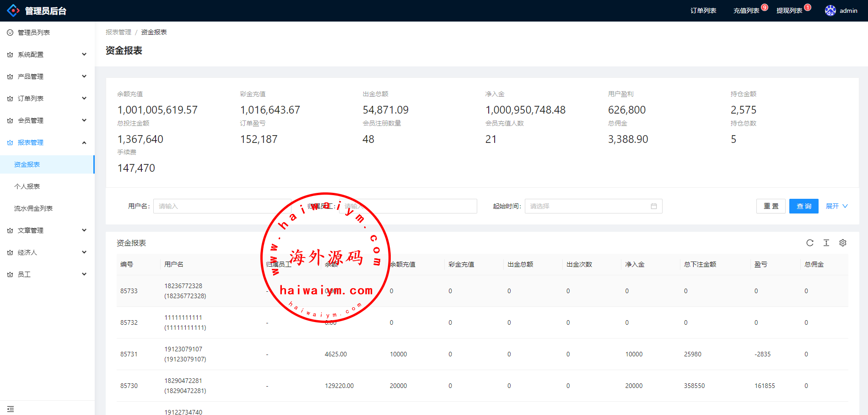Open 订单列表 in the top navigation

pos(703,11)
